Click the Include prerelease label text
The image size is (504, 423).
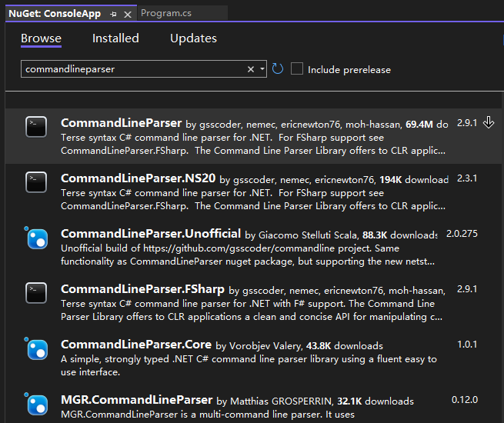click(349, 70)
